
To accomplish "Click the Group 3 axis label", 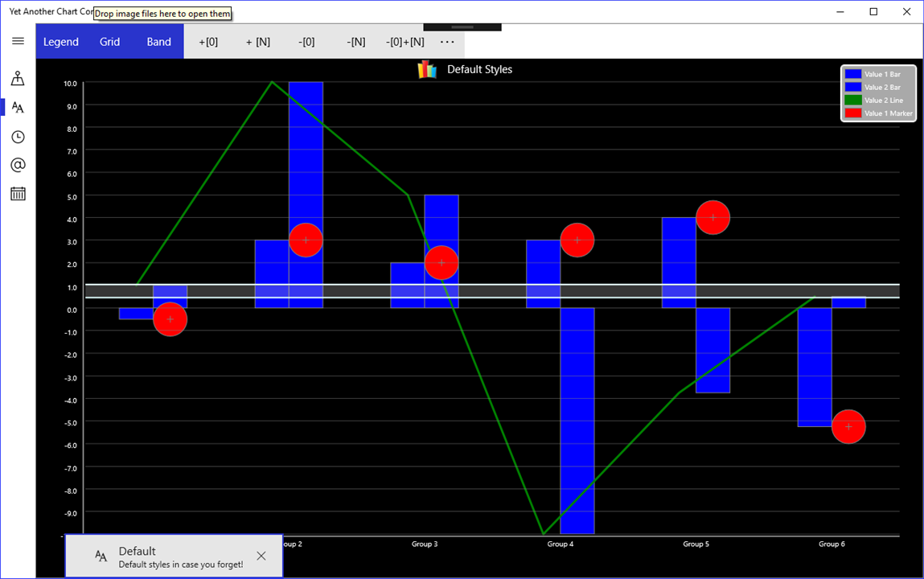I will coord(425,544).
